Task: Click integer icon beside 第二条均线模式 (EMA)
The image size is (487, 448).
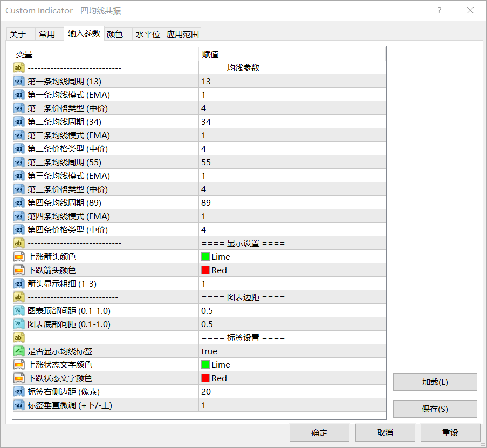Action: 19,135
